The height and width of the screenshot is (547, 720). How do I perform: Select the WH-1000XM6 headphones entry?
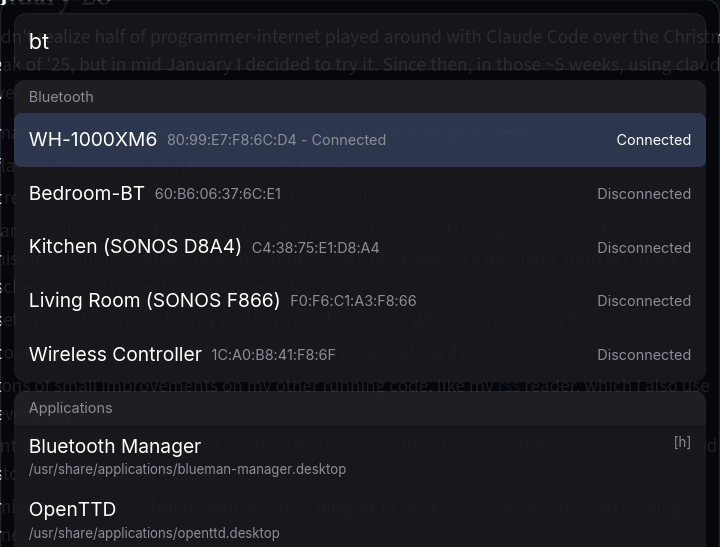click(x=93, y=140)
